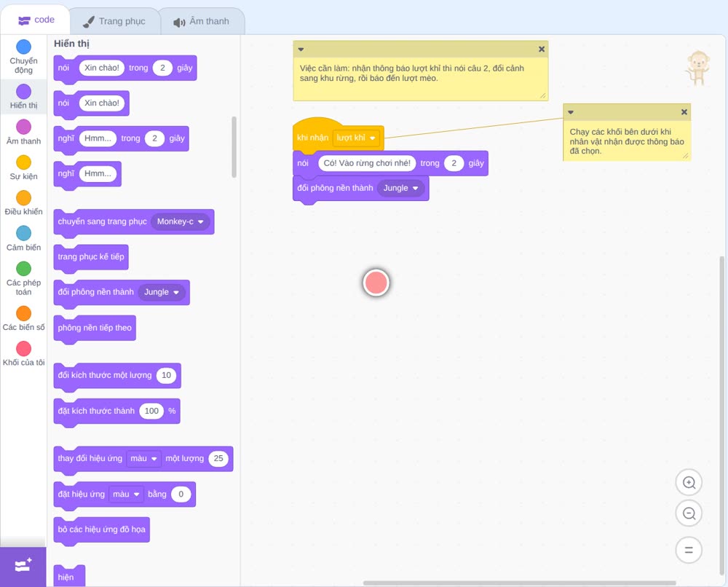This screenshot has height=587, width=728.
Task: Click the 'trang phục kế tiếp' block
Action: (x=91, y=257)
